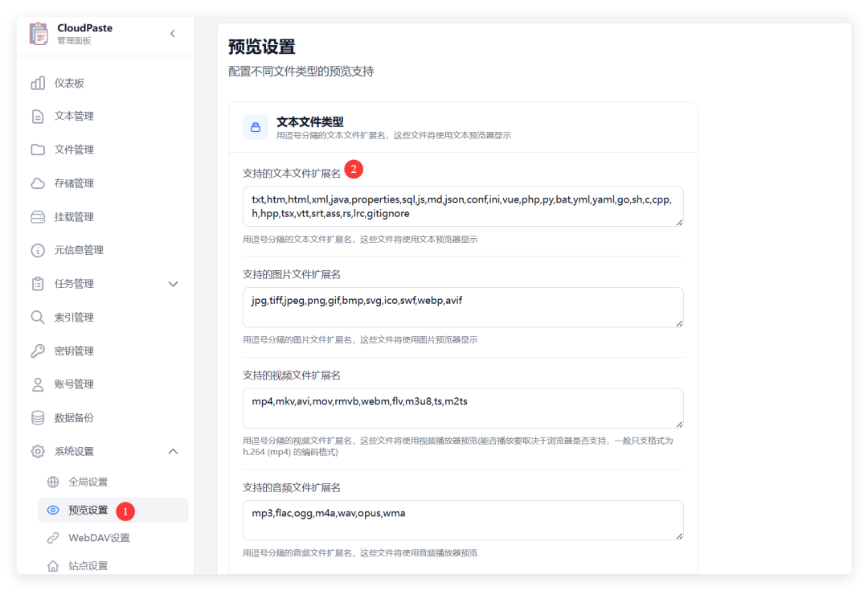Select the 文本文件类型 lock icon
The height and width of the screenshot is (591, 868).
254,126
